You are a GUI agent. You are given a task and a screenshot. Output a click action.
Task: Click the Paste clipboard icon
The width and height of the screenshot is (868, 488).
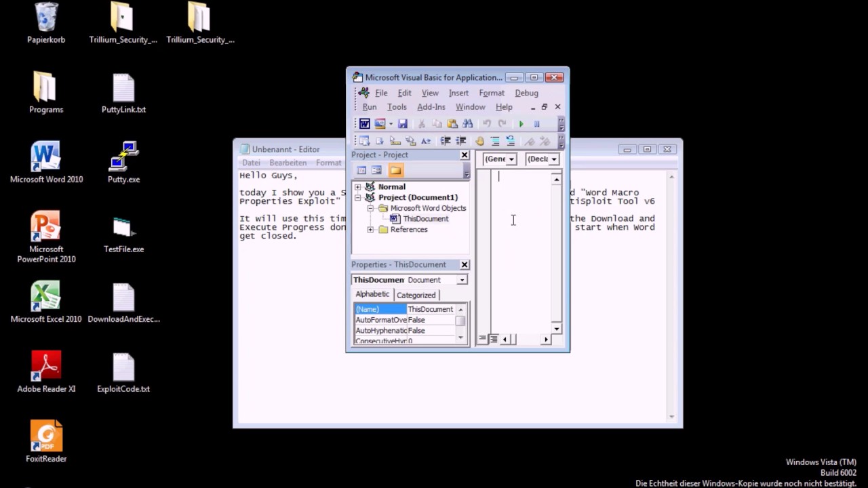[452, 124]
